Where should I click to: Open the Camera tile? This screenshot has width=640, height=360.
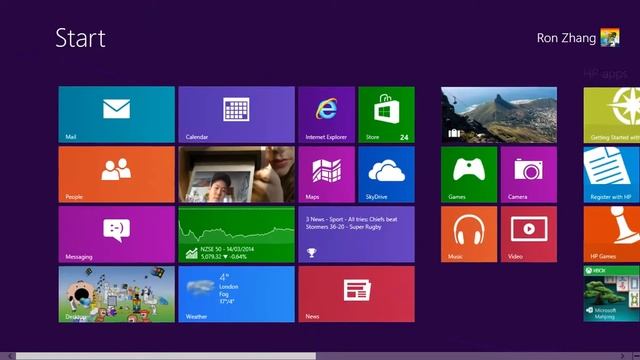(529, 174)
